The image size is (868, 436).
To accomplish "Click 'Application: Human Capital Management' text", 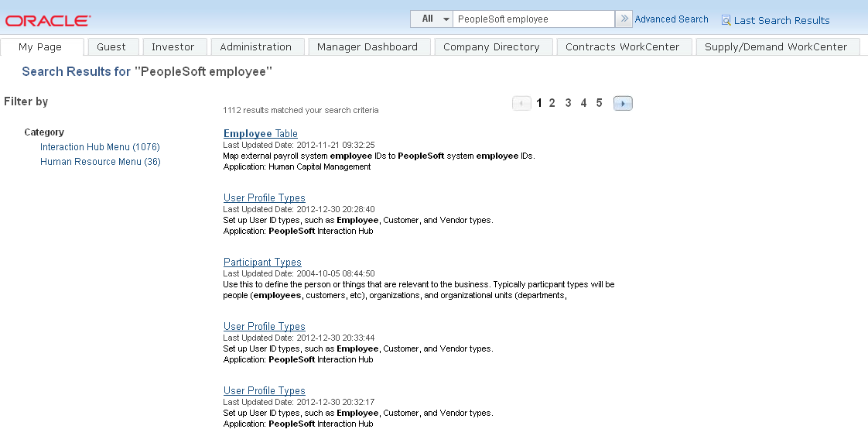I will pyautogui.click(x=297, y=167).
